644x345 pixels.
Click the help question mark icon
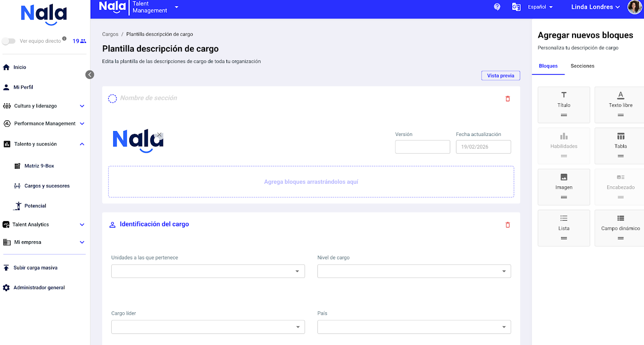tap(497, 7)
